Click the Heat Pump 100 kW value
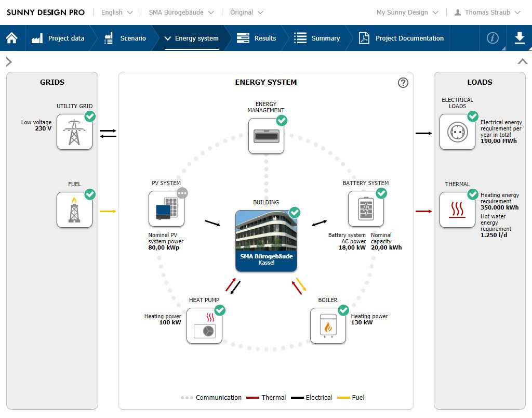 tap(170, 322)
